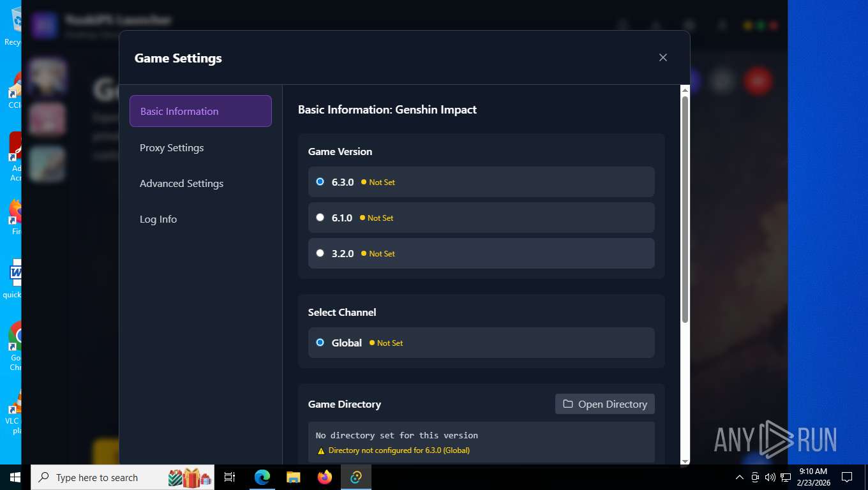
Task: Click the red round button in launcher header
Action: 758,81
